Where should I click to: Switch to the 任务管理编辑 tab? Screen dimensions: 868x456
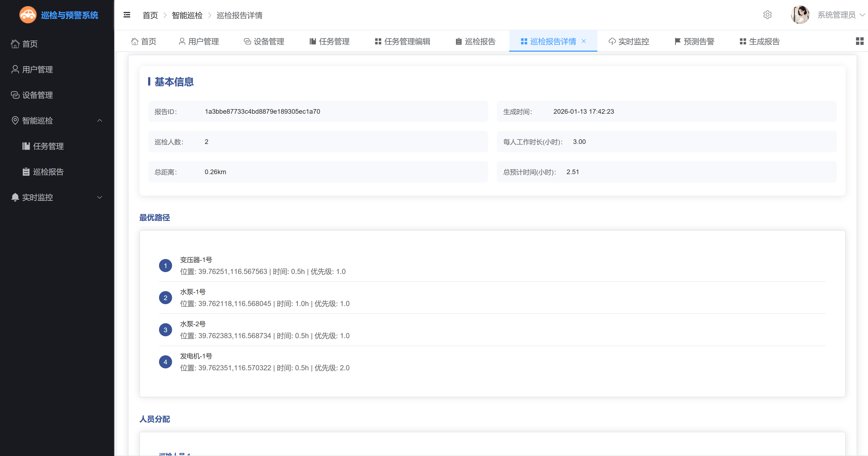pyautogui.click(x=402, y=41)
